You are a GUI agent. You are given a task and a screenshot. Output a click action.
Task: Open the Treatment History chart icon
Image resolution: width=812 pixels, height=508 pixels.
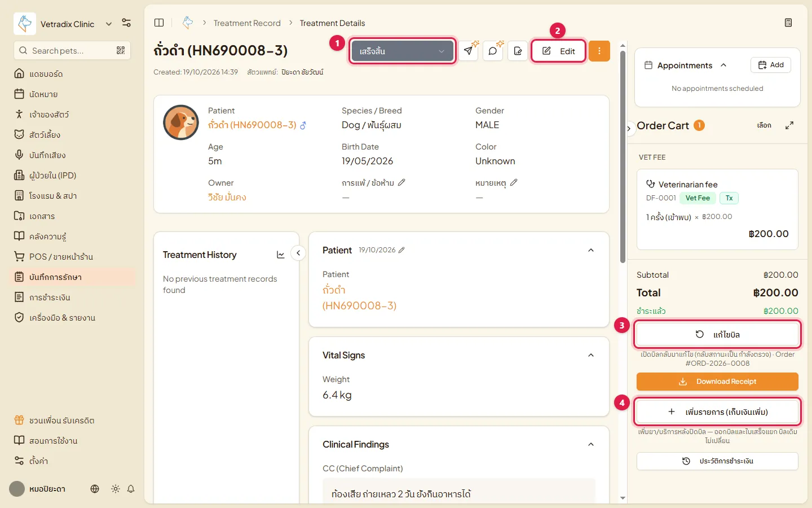[x=281, y=255]
